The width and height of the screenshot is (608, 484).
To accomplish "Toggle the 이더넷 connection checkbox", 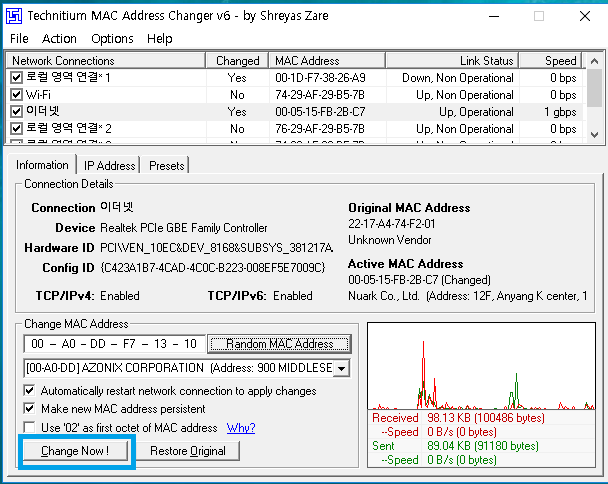I will 16,112.
